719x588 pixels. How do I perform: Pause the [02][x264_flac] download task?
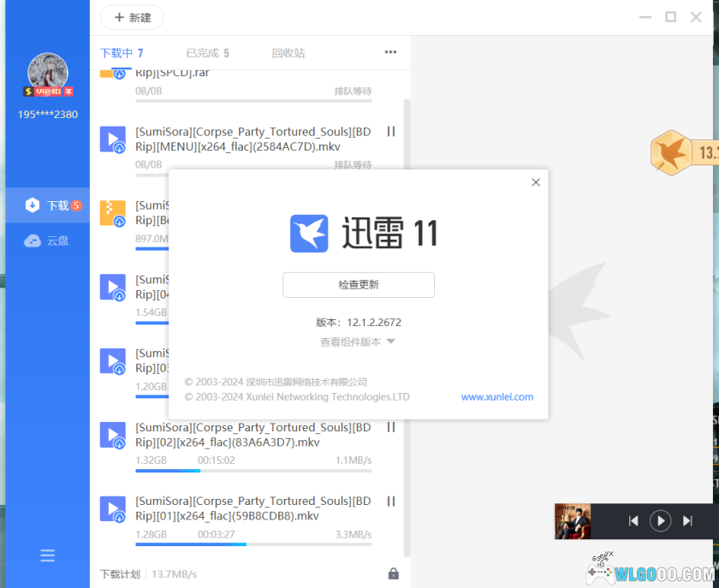pos(390,427)
